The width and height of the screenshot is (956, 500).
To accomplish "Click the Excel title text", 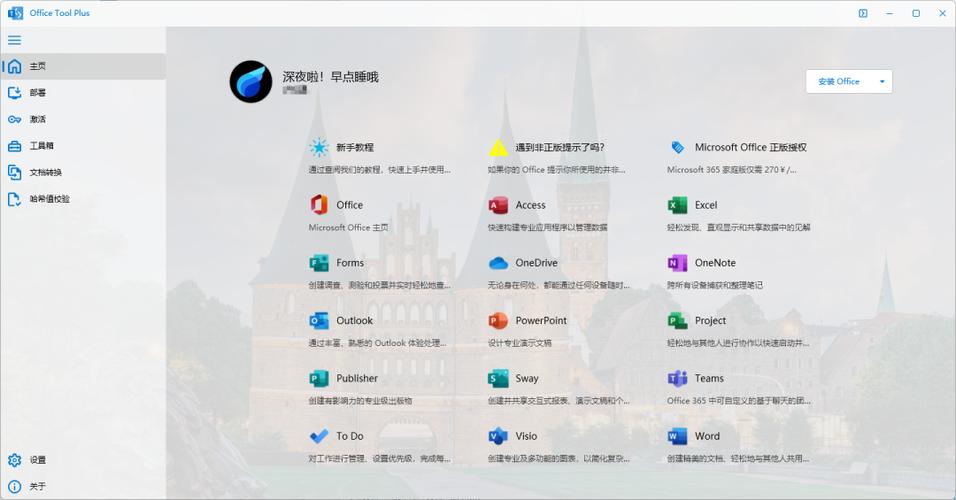I will tap(706, 205).
